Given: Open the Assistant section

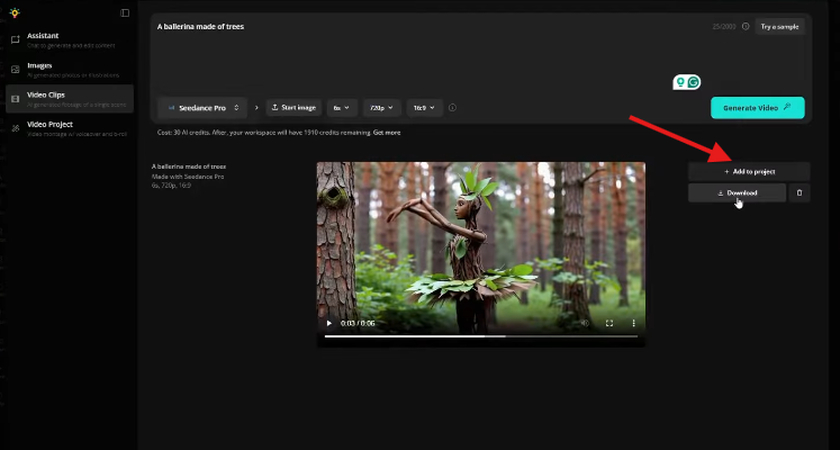Looking at the screenshot, I should pyautogui.click(x=70, y=40).
